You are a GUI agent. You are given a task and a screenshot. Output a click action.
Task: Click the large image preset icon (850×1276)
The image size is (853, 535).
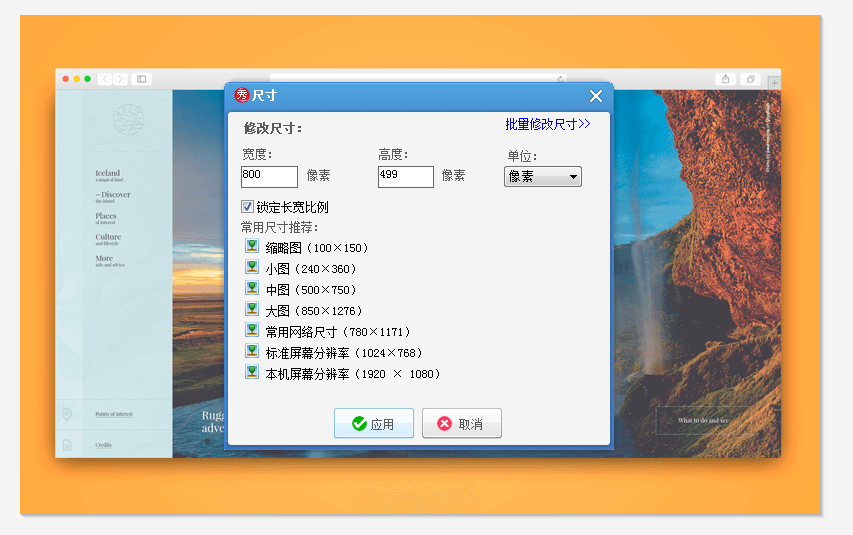(252, 309)
